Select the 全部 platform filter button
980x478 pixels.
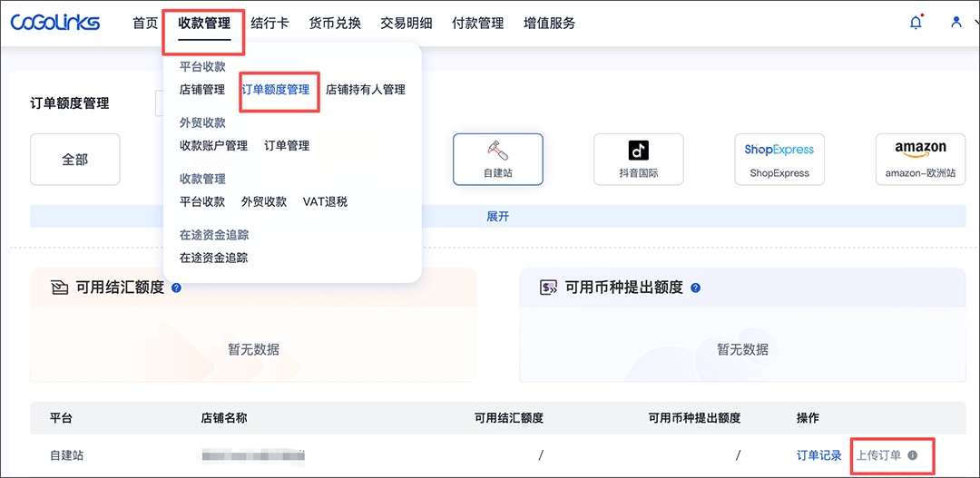tap(75, 160)
